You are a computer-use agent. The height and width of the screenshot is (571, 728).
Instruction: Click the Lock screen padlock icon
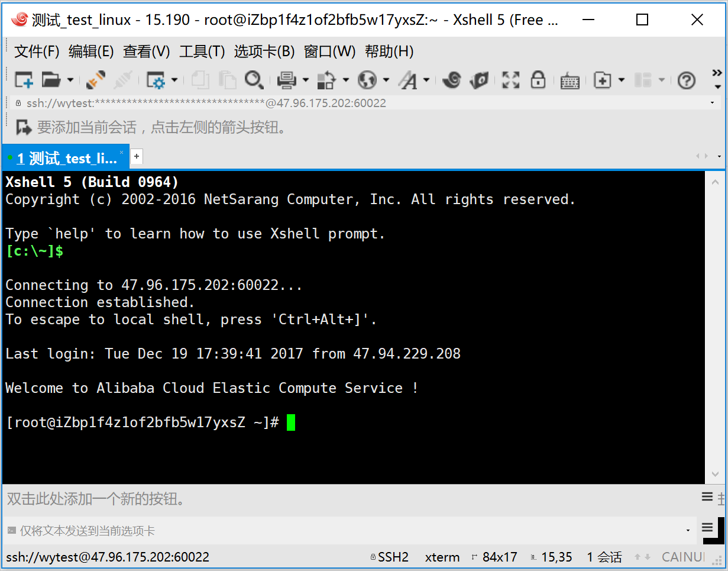[x=538, y=80]
